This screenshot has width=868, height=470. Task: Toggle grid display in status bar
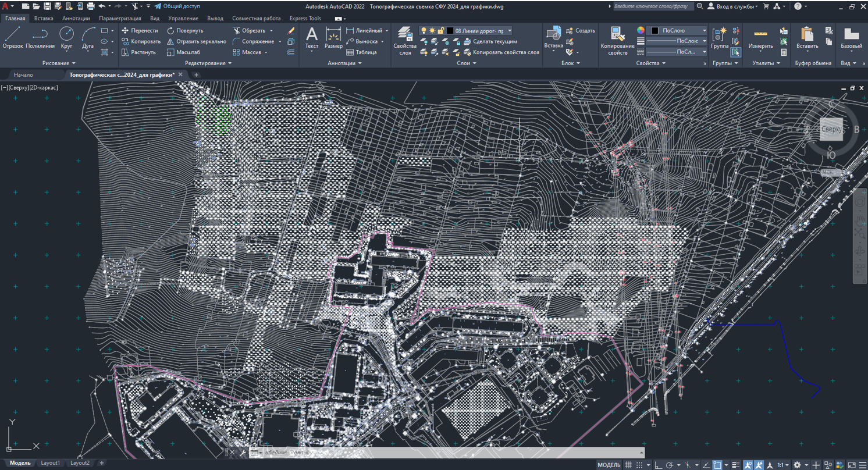pos(628,465)
